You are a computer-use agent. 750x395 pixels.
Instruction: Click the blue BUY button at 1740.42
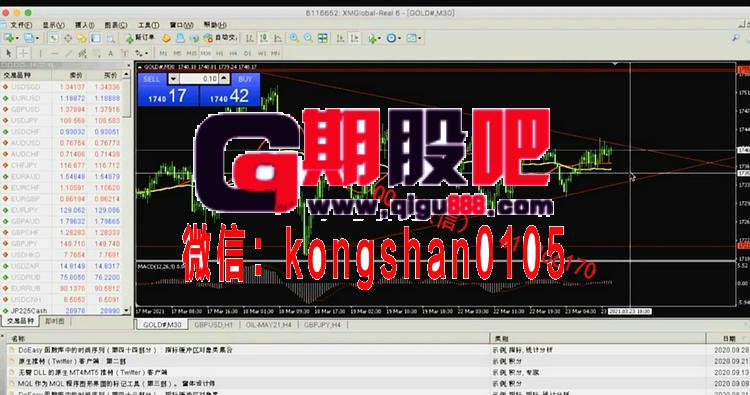point(229,89)
